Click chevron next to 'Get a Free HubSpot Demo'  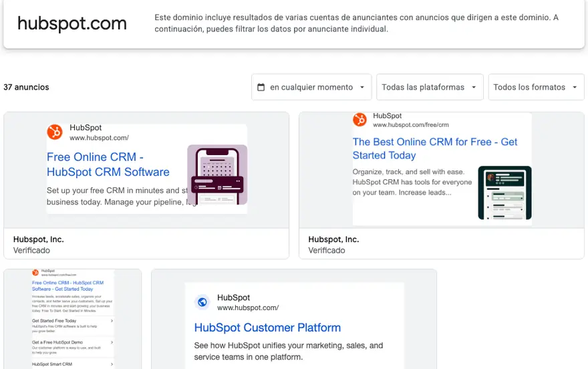point(112,342)
